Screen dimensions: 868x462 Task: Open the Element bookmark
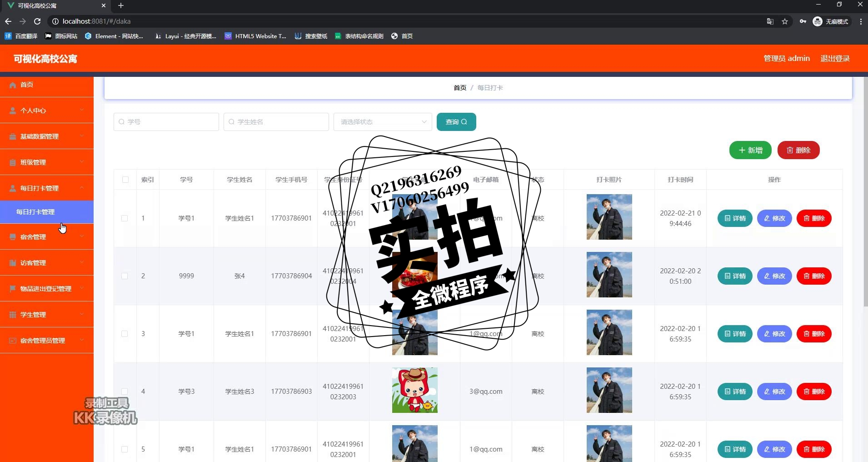(114, 36)
